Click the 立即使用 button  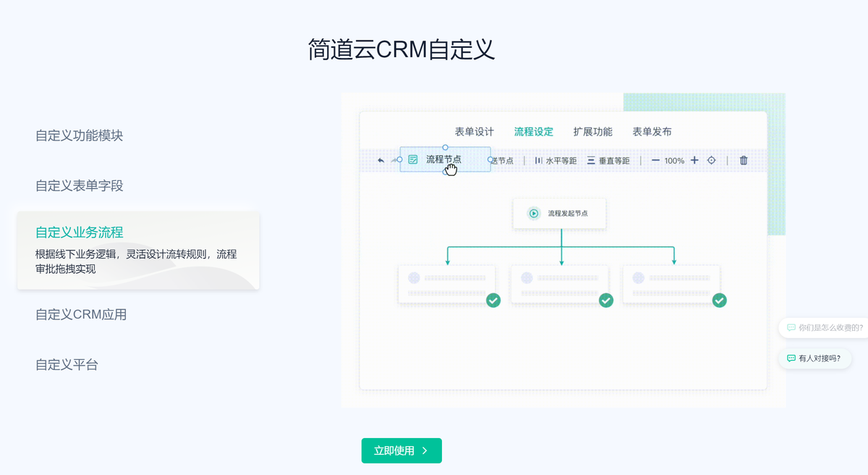click(x=401, y=450)
